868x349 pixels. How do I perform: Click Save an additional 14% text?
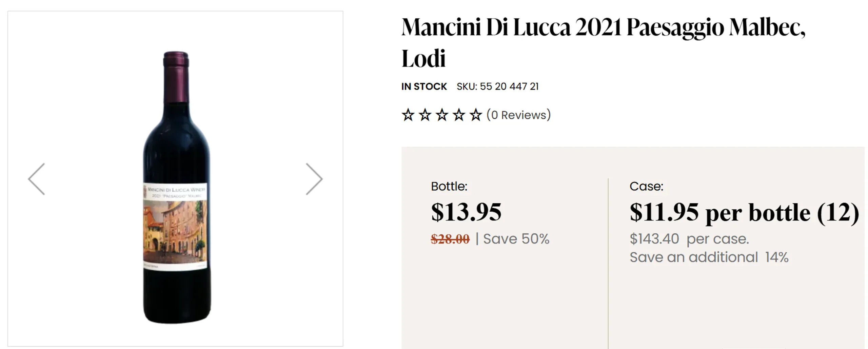click(x=709, y=257)
